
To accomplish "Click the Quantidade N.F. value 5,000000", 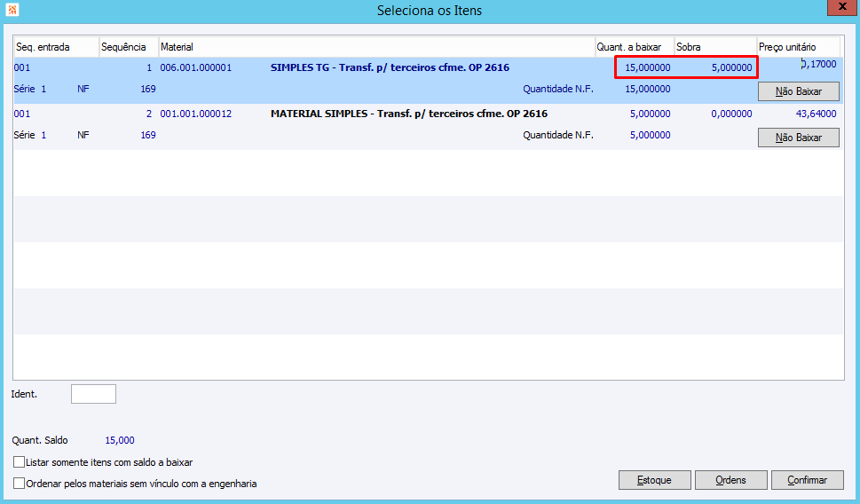I will click(650, 135).
